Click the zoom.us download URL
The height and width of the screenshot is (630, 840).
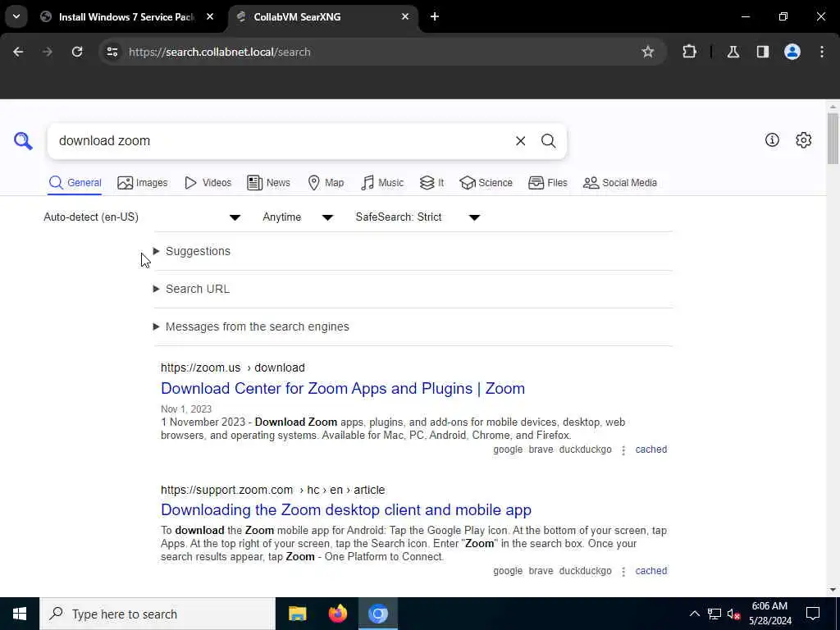[x=232, y=368]
